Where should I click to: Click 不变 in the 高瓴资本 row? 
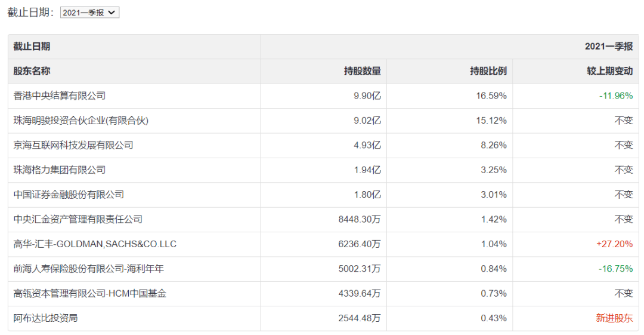[x=624, y=293]
